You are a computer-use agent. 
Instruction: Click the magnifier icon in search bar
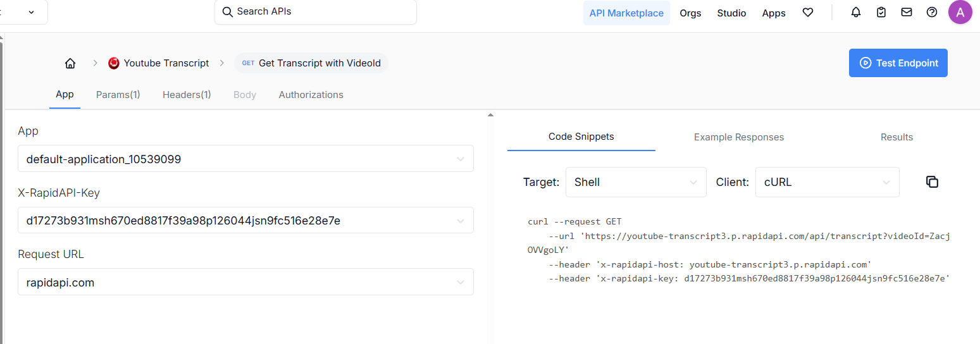click(x=228, y=12)
